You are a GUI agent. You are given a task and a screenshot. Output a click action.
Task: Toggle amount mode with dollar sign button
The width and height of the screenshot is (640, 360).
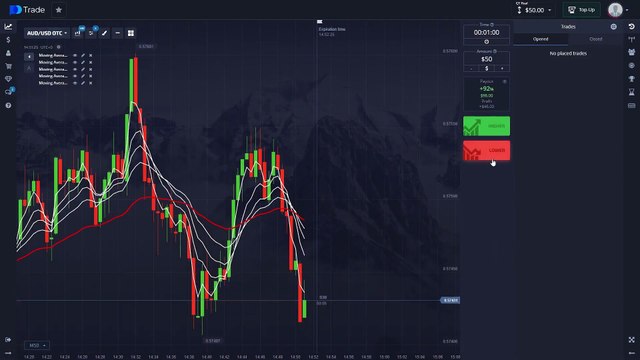[x=486, y=68]
